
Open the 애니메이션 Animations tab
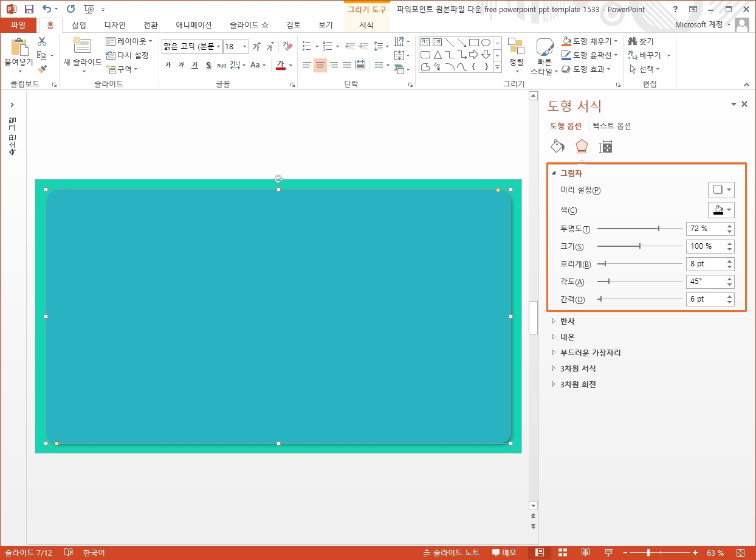(194, 25)
